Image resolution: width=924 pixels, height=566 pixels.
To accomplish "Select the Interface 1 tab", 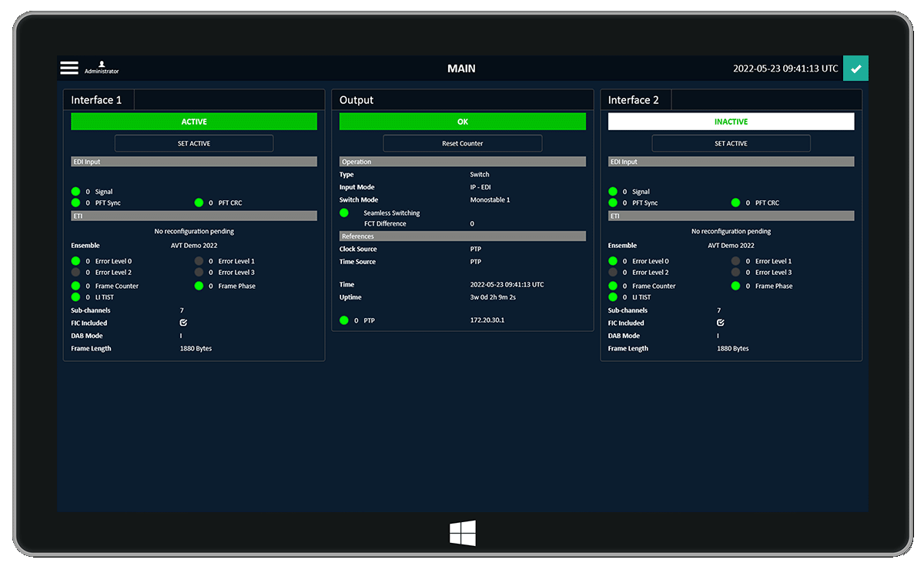I will point(97,100).
